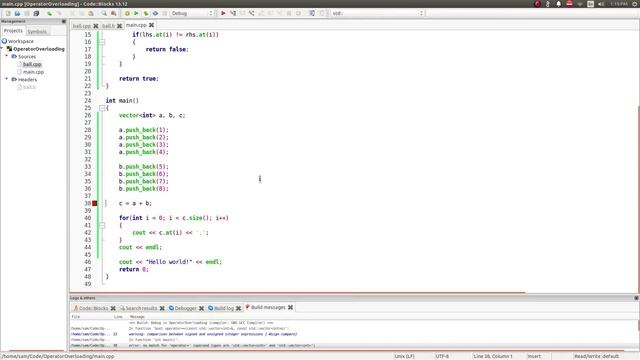Click the Save all files icon

point(36,13)
